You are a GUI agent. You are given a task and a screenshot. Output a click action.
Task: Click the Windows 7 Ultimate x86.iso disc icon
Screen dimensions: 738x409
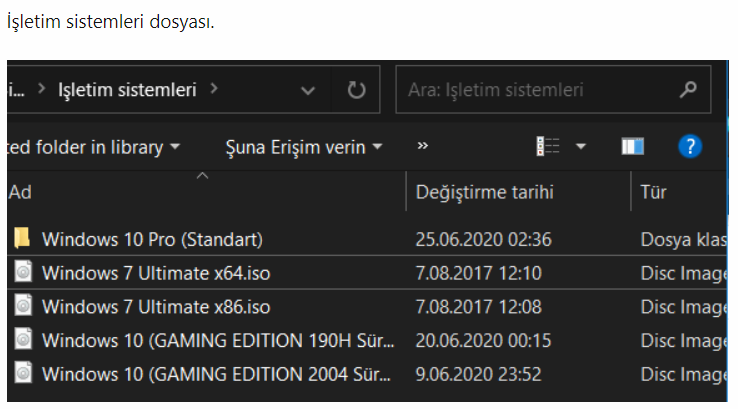pos(22,306)
